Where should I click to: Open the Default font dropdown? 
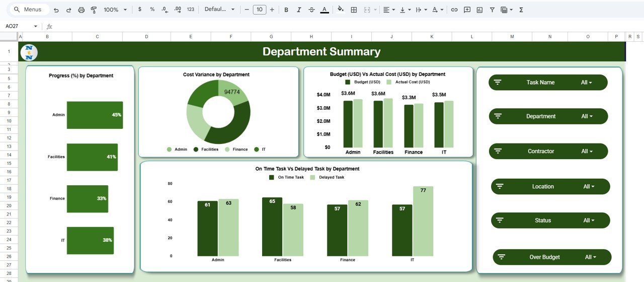click(x=219, y=10)
